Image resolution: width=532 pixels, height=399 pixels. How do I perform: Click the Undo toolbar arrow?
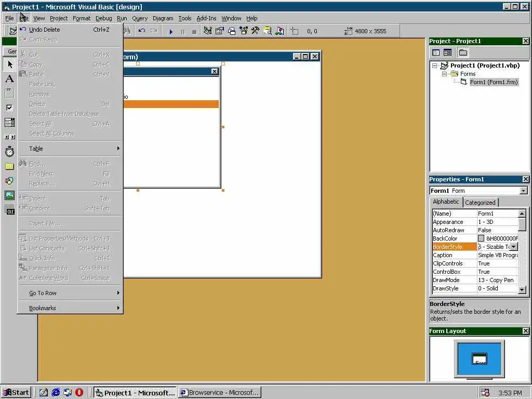point(142,31)
